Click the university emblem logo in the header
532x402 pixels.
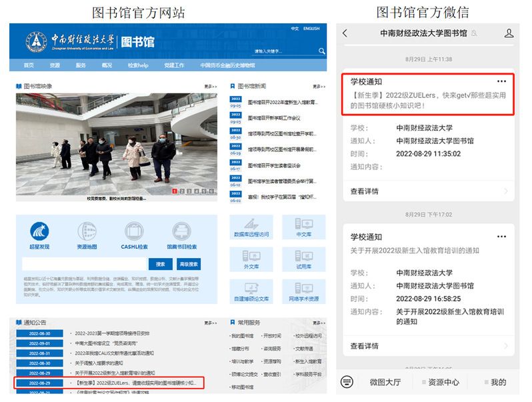[36, 41]
